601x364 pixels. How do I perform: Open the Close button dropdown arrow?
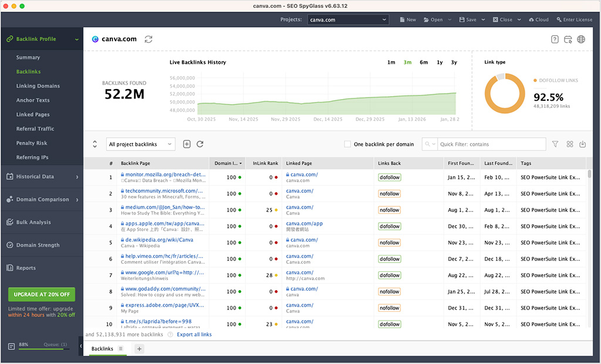click(x=519, y=19)
